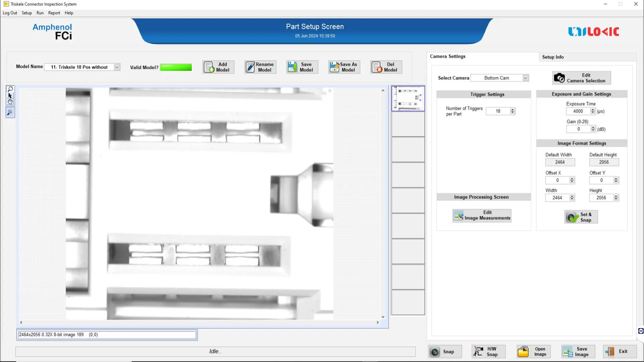Viewport: 644px width, 362px height.
Task: Increase Number of Triggers per Part
Action: [513, 110]
